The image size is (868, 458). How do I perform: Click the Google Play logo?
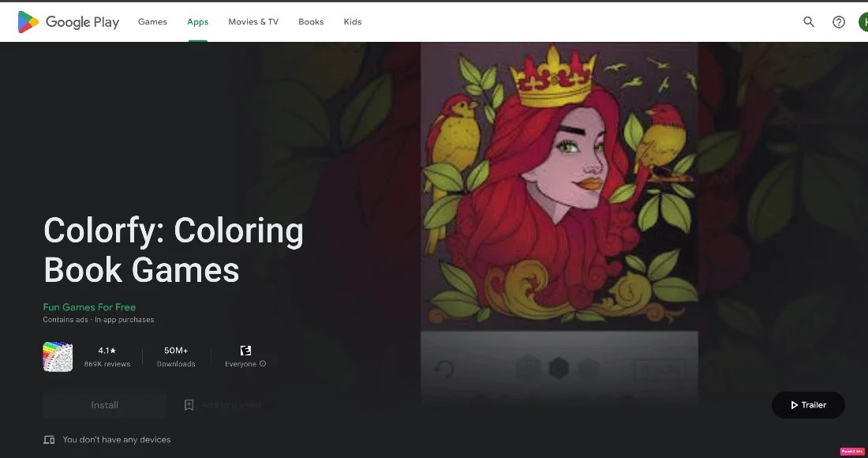point(68,21)
